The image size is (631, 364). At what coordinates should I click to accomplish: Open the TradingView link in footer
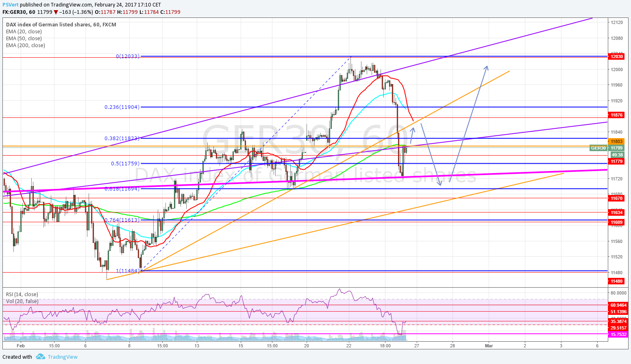coord(63,357)
